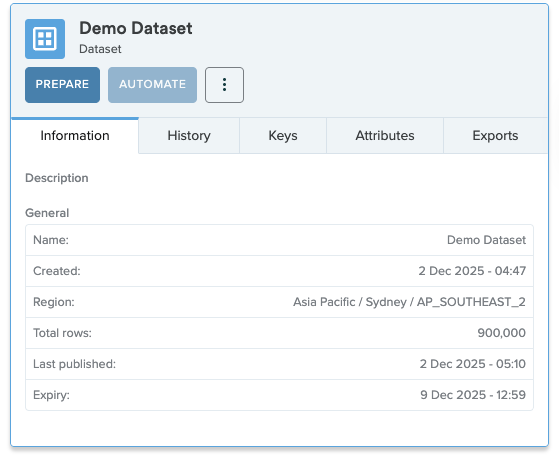Select the AP_SOUTHEAST_2 region value
This screenshot has width=559, height=455.
pyautogui.click(x=409, y=302)
